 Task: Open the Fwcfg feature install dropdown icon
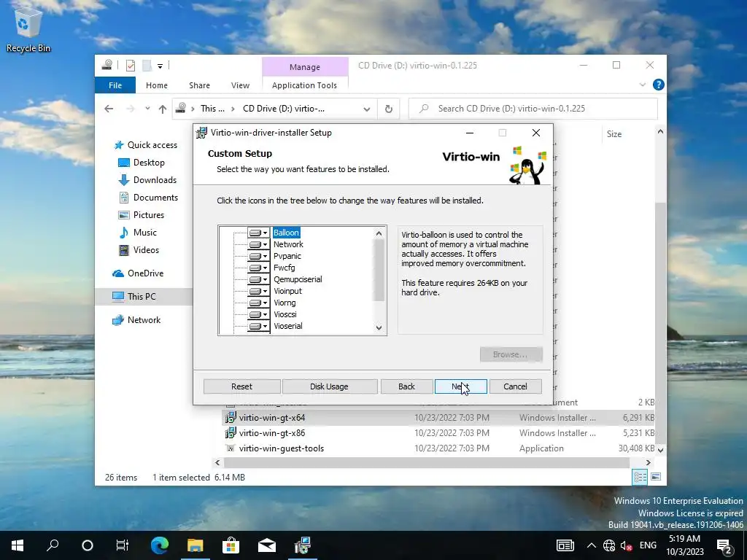[259, 268]
